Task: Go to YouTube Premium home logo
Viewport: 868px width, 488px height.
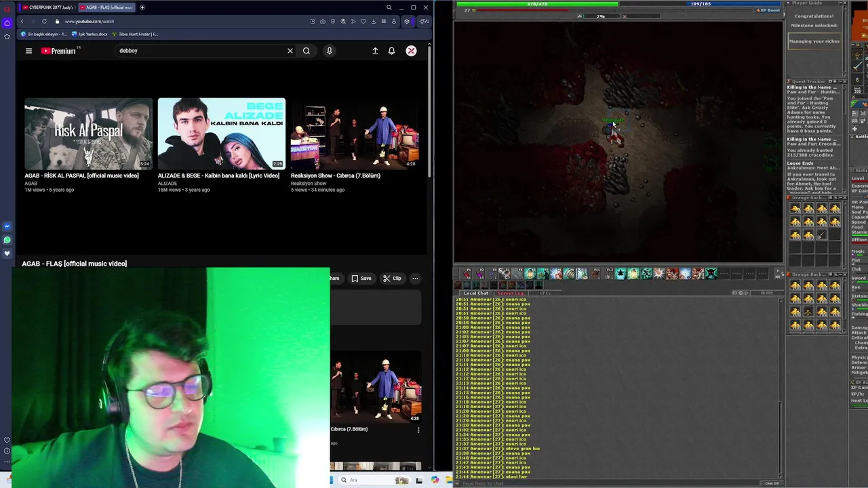Action: click(58, 51)
